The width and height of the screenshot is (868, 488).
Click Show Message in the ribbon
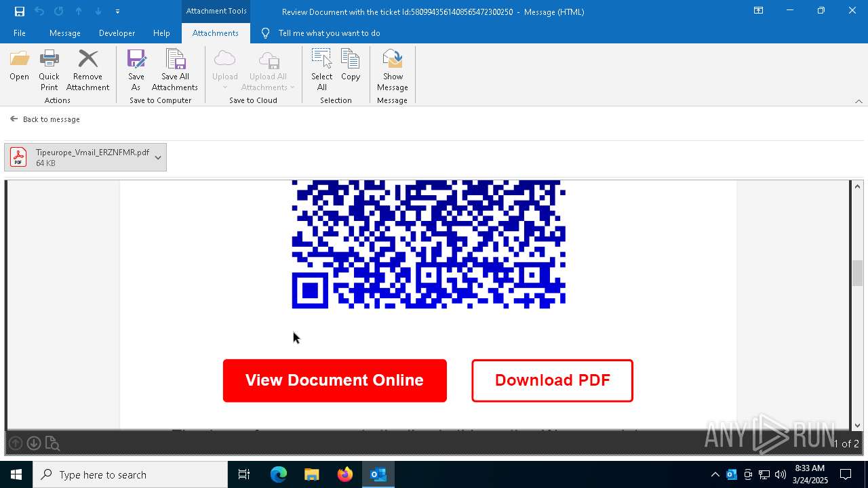pyautogui.click(x=393, y=70)
